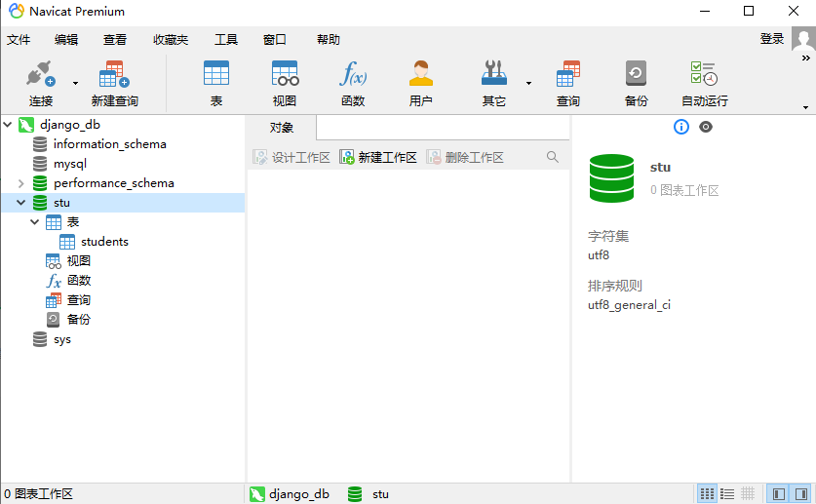Minimize the Navicat Premium window
Image resolution: width=816 pixels, height=504 pixels.
705,11
